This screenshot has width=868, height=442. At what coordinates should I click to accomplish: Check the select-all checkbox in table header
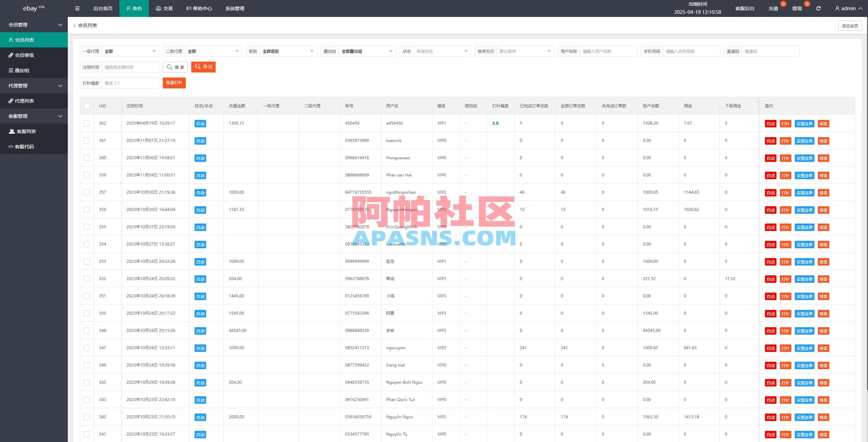(x=87, y=106)
